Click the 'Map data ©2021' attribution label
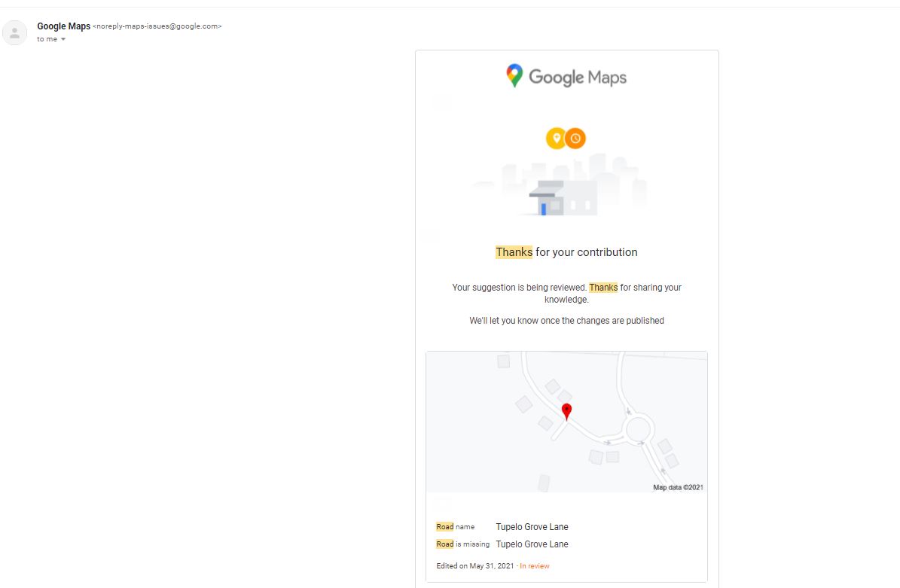 [677, 487]
